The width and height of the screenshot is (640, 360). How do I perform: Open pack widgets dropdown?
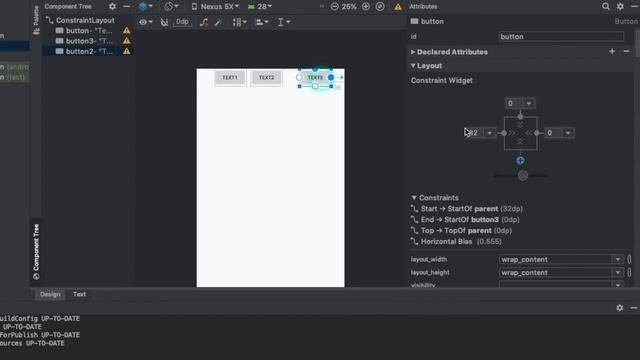239,22
